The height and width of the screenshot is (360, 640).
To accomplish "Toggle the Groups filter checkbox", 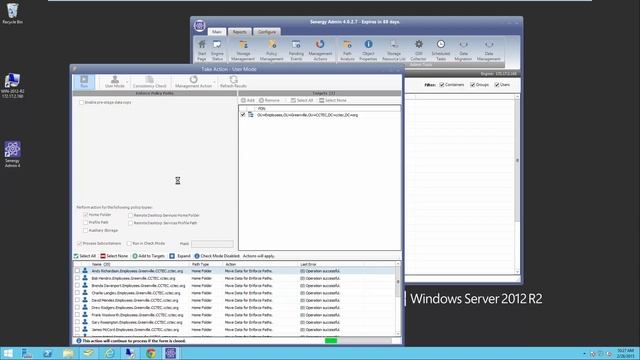I will (472, 84).
